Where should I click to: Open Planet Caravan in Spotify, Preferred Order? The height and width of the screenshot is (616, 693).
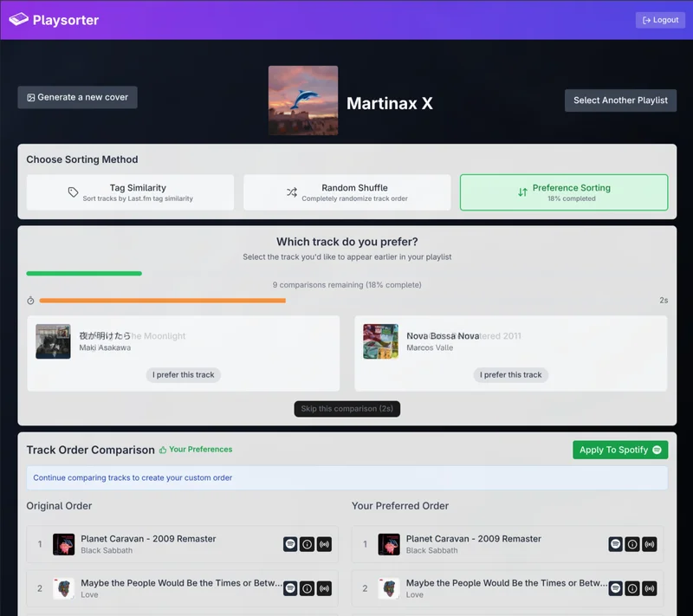click(x=615, y=544)
